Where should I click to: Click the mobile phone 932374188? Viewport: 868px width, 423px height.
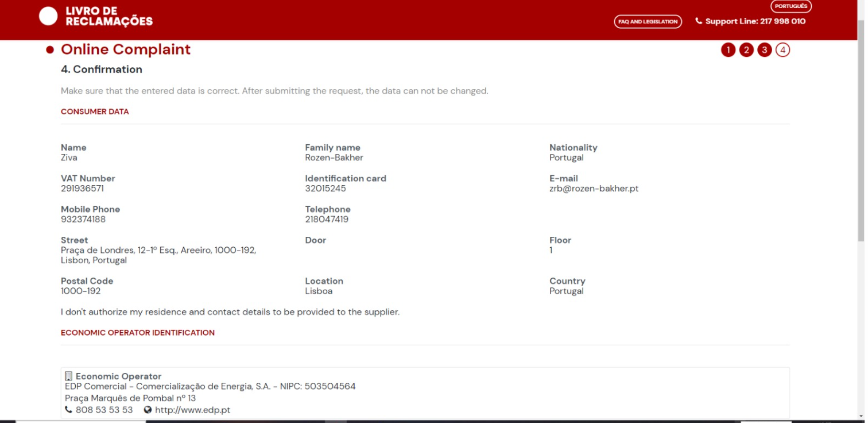click(x=83, y=220)
